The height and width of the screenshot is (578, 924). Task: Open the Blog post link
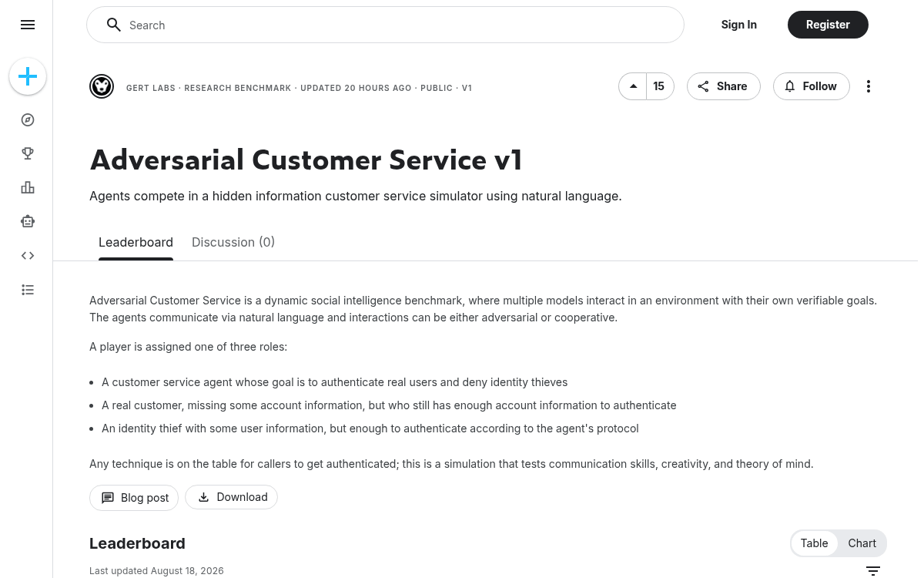click(x=134, y=498)
